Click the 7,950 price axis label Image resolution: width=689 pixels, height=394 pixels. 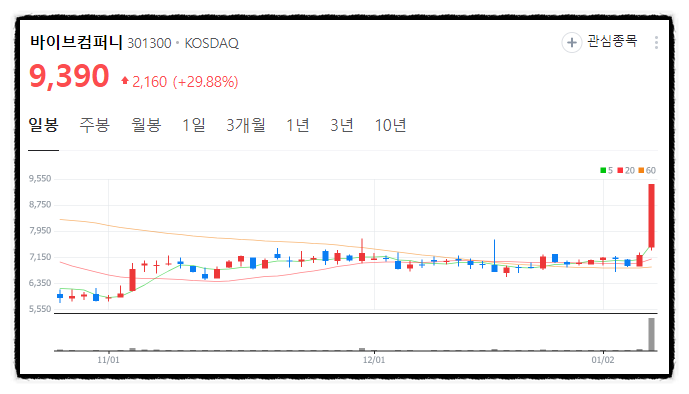click(40, 231)
